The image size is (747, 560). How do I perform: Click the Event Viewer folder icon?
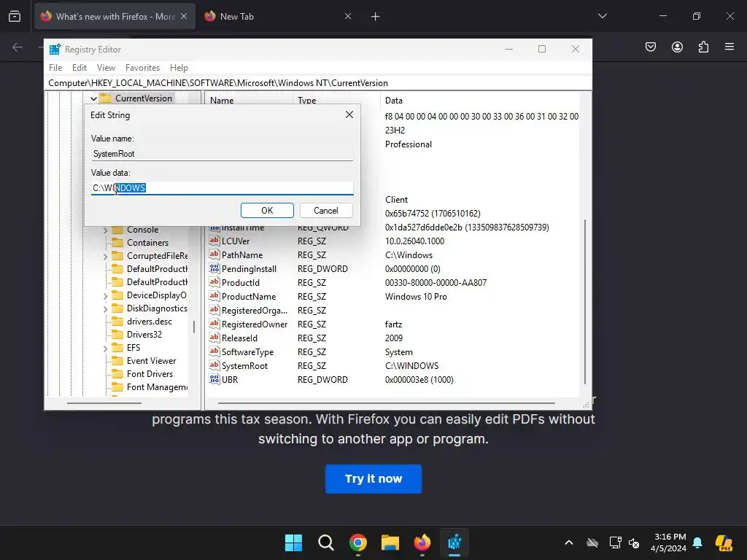117,360
